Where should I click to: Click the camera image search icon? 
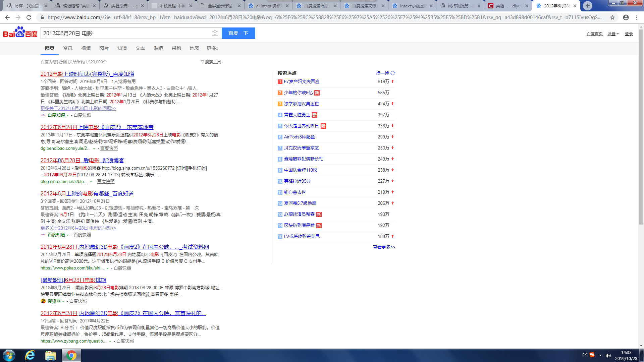click(215, 33)
